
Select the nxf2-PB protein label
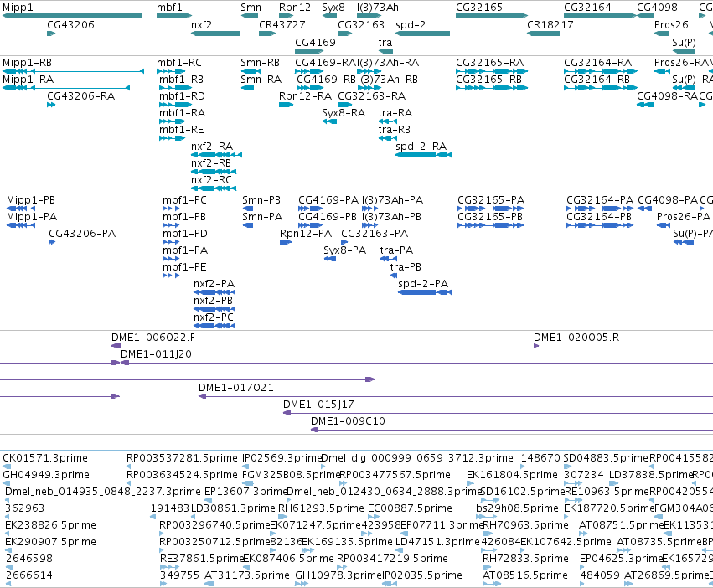click(214, 301)
